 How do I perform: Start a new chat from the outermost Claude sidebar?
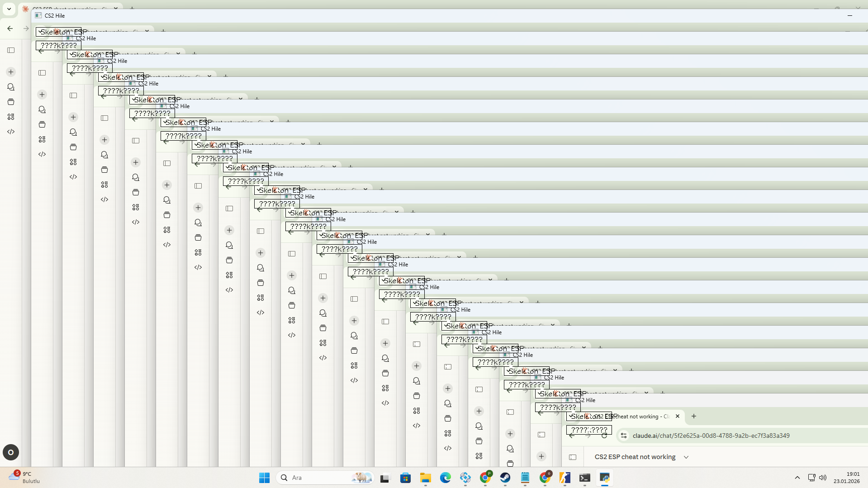tap(11, 72)
